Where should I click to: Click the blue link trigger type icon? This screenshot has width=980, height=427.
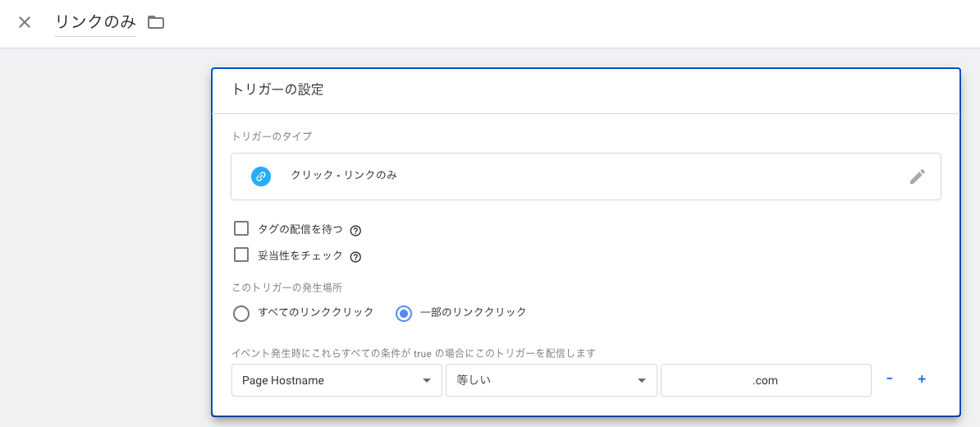point(260,176)
